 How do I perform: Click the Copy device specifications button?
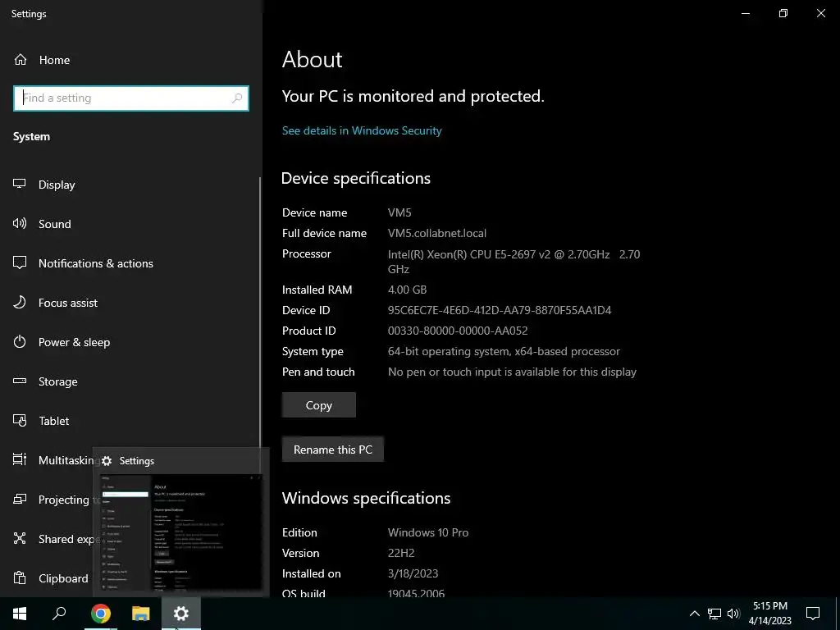point(319,405)
